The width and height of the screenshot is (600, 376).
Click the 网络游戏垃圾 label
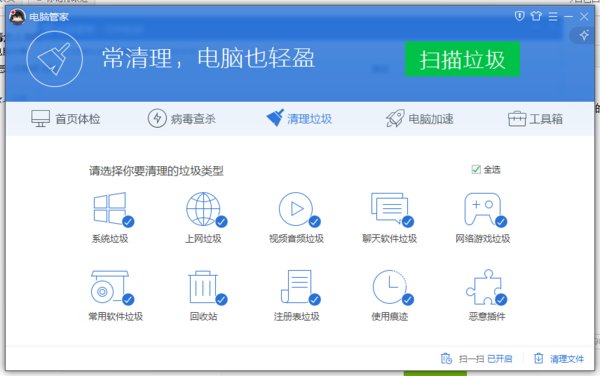coord(483,239)
